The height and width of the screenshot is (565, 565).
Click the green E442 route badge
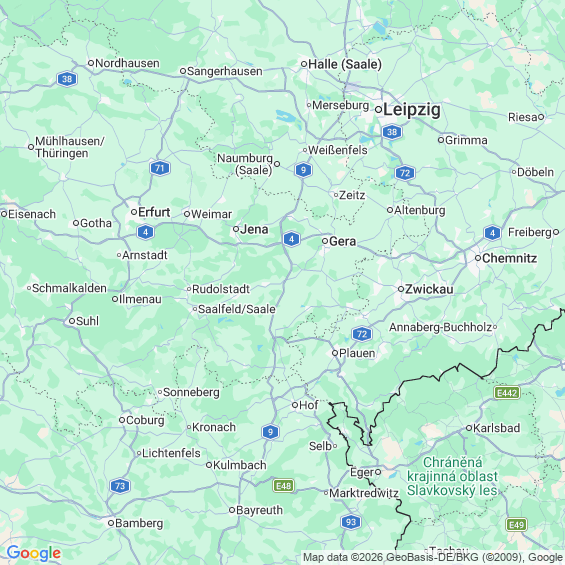pos(507,393)
